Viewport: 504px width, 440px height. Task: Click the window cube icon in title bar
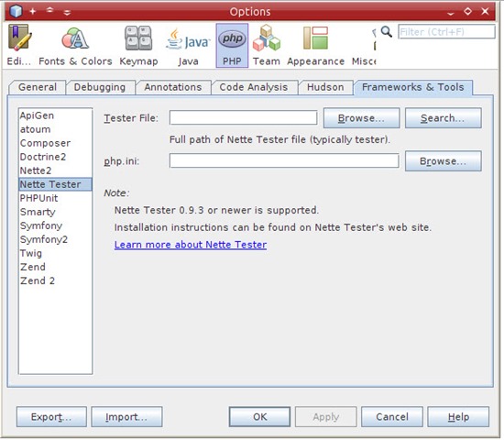click(16, 11)
